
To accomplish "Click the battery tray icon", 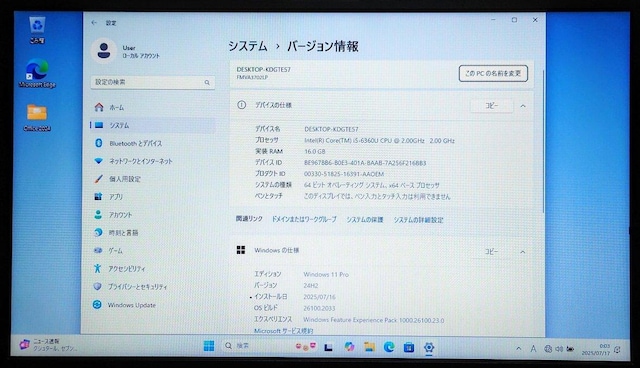I will coord(570,349).
